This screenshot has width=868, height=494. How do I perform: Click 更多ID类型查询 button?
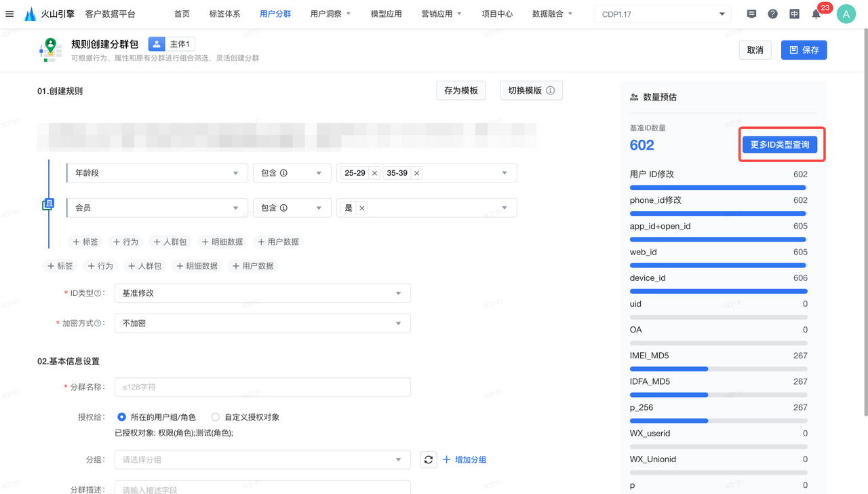click(x=780, y=145)
